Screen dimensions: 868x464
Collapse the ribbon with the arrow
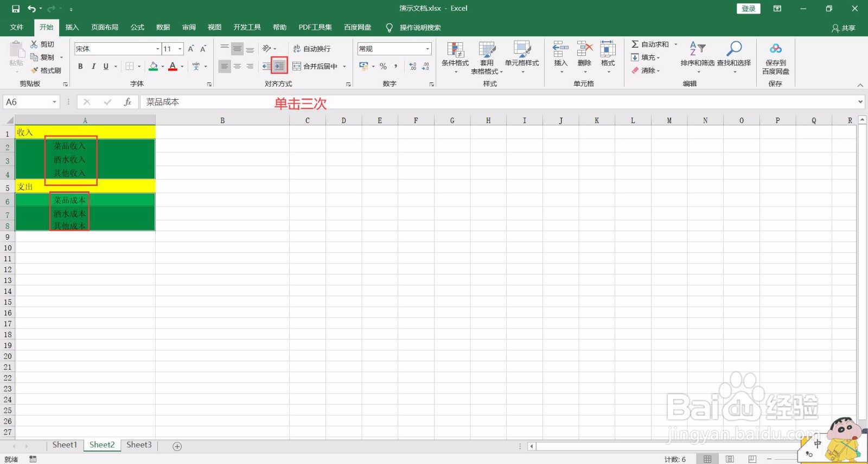(860, 85)
